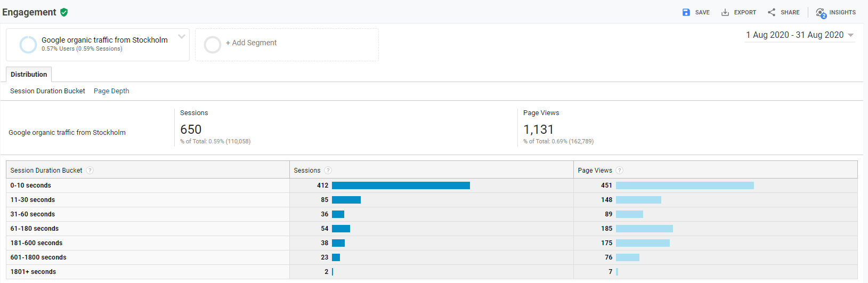This screenshot has height=283, width=868.
Task: Click the empty circle in Add Segment
Action: point(213,45)
